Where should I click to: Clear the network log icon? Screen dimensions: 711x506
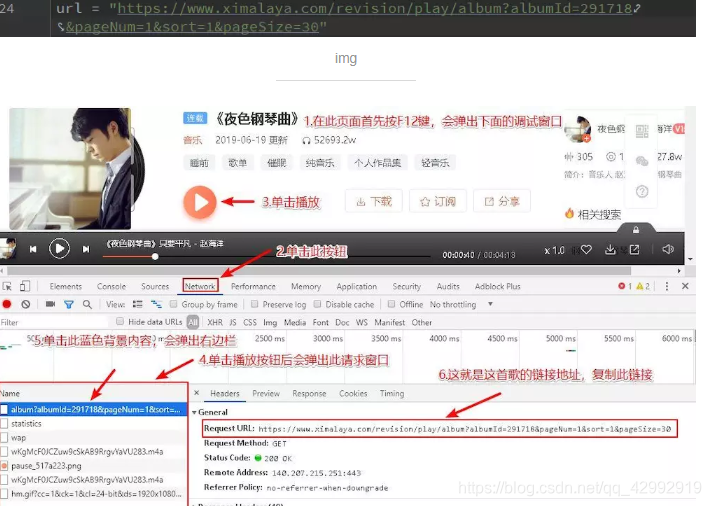(x=26, y=304)
